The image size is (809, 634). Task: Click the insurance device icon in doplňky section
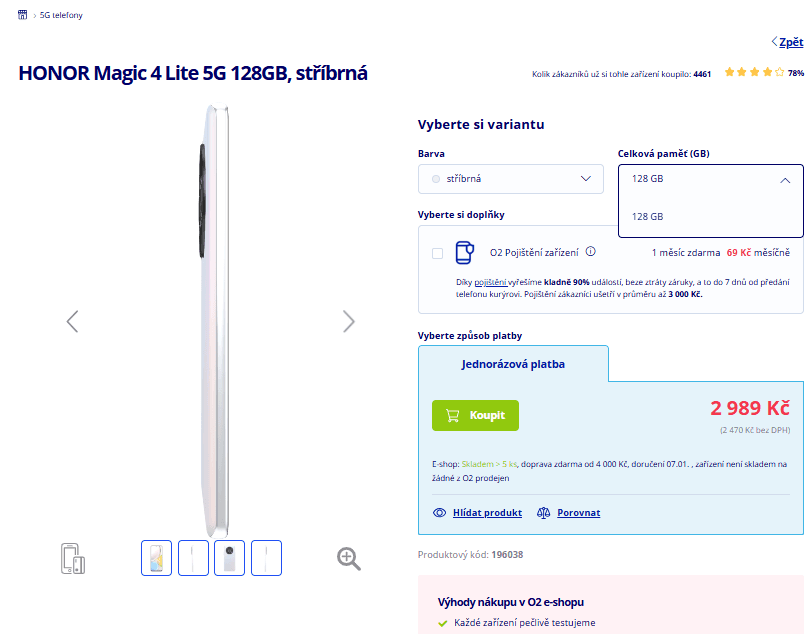pos(464,251)
